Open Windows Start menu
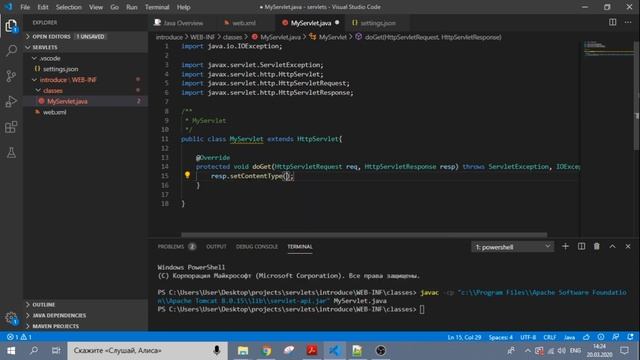640x360 pixels. point(11,350)
